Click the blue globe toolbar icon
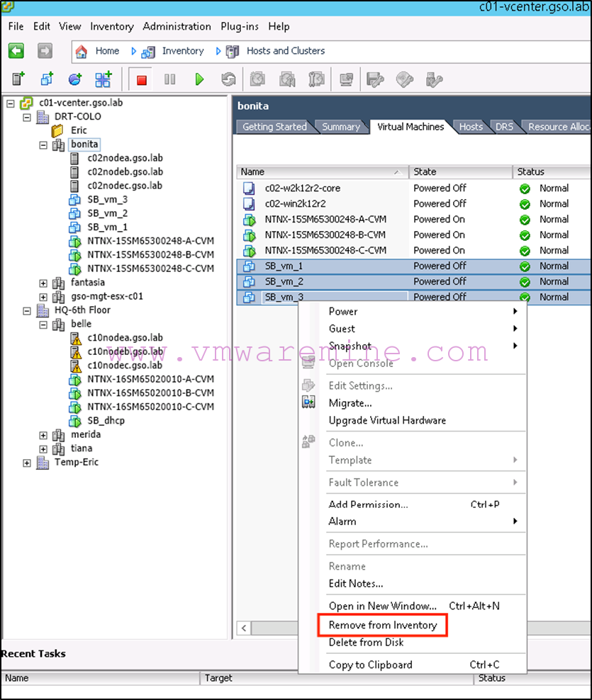 coord(75,79)
